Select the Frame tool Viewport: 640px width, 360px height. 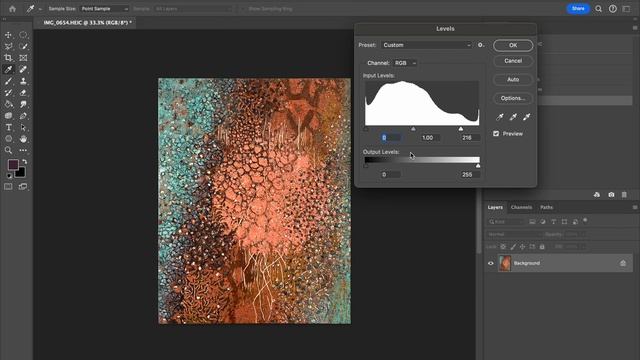[23, 58]
